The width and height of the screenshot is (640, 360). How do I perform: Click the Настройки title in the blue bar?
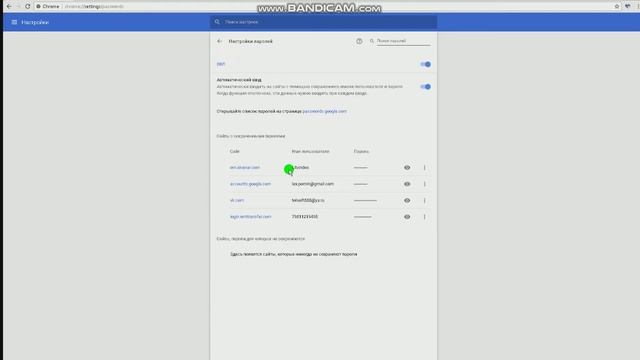tap(35, 22)
